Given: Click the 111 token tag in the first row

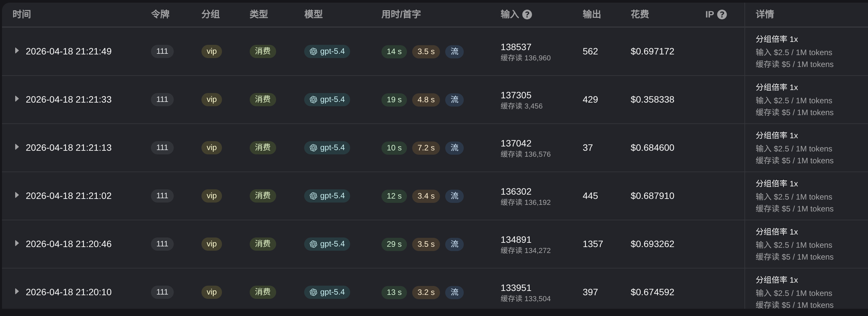Looking at the screenshot, I should pyautogui.click(x=162, y=51).
